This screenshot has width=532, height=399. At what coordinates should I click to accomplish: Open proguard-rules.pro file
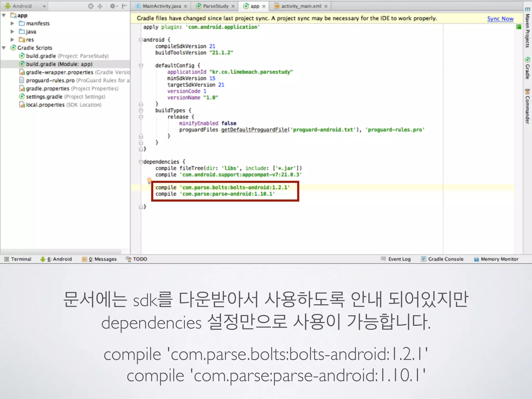click(74, 80)
